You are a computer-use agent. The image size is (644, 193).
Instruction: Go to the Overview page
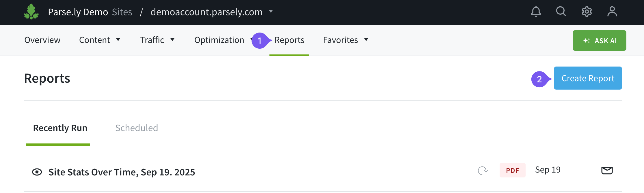(x=42, y=40)
